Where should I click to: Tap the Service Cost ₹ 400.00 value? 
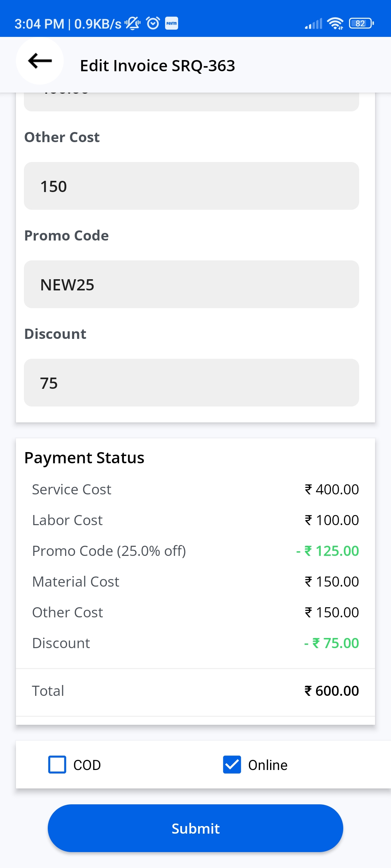(332, 489)
